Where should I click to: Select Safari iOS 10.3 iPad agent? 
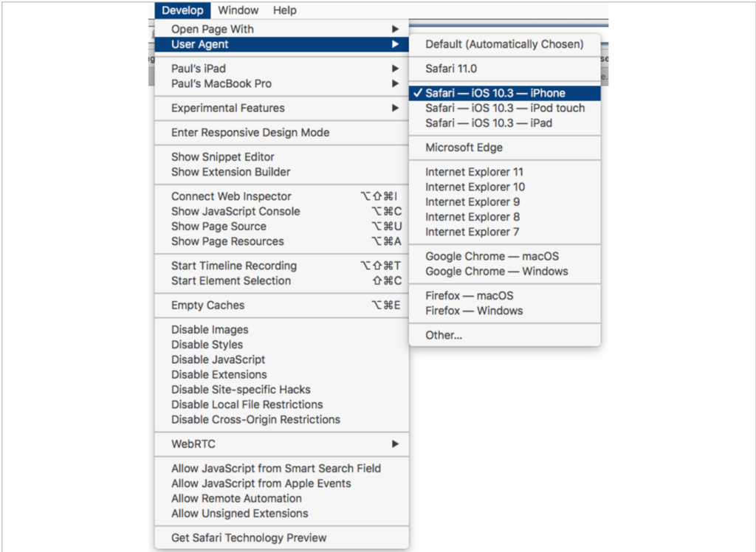[x=505, y=123]
